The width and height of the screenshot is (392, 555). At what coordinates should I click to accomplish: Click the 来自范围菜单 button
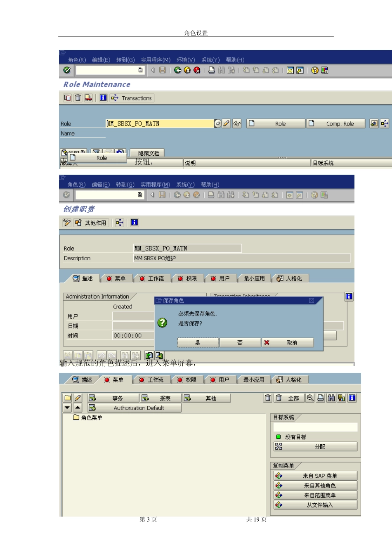pyautogui.click(x=316, y=495)
